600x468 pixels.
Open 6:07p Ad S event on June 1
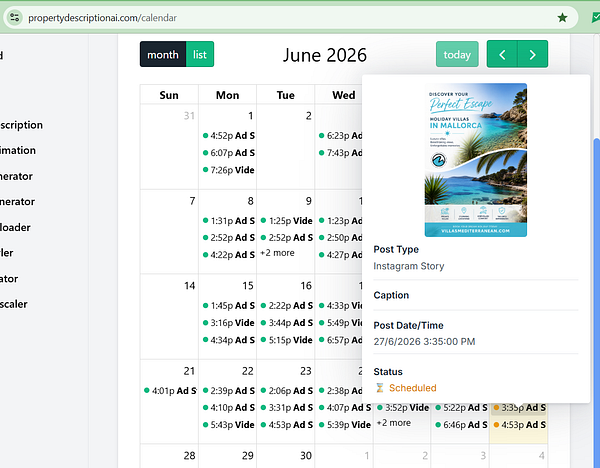point(228,153)
